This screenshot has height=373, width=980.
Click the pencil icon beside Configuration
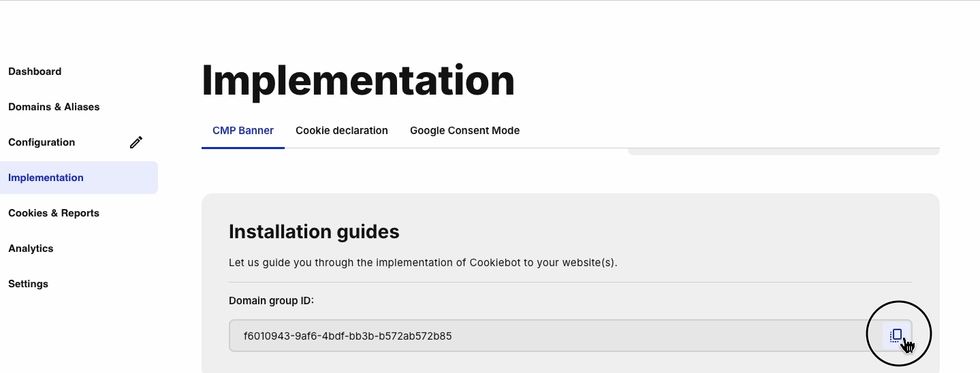pyautogui.click(x=136, y=142)
